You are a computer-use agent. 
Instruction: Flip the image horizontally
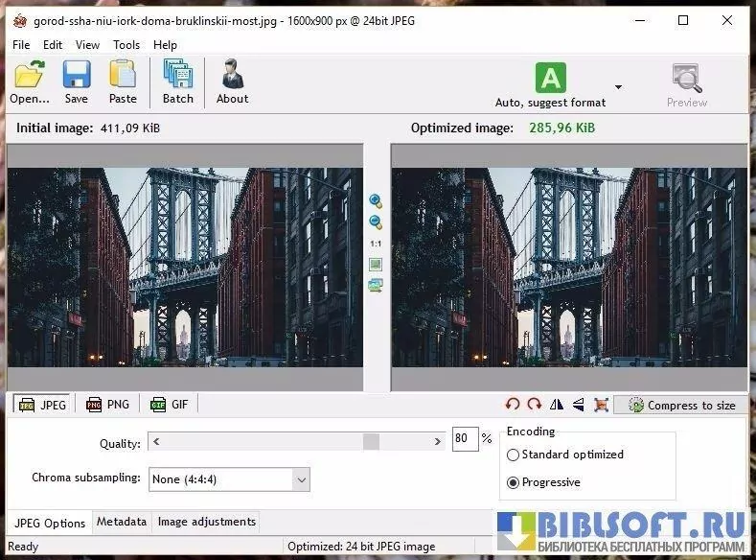coord(557,405)
